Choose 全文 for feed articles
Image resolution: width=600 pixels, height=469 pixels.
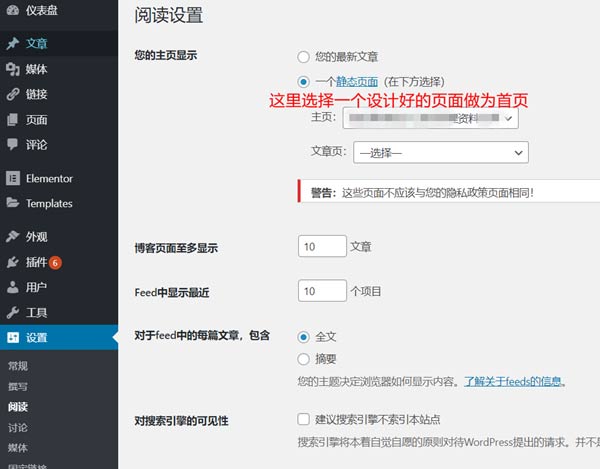(303, 337)
